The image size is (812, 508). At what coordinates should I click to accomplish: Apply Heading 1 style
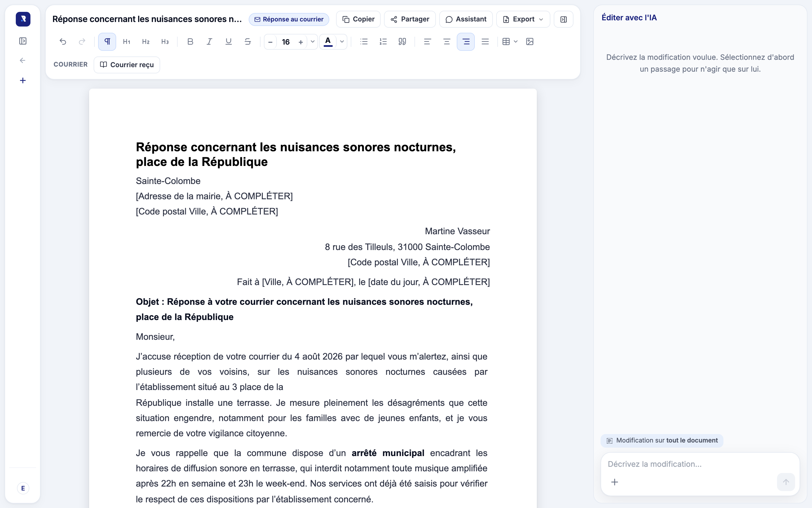(127, 42)
